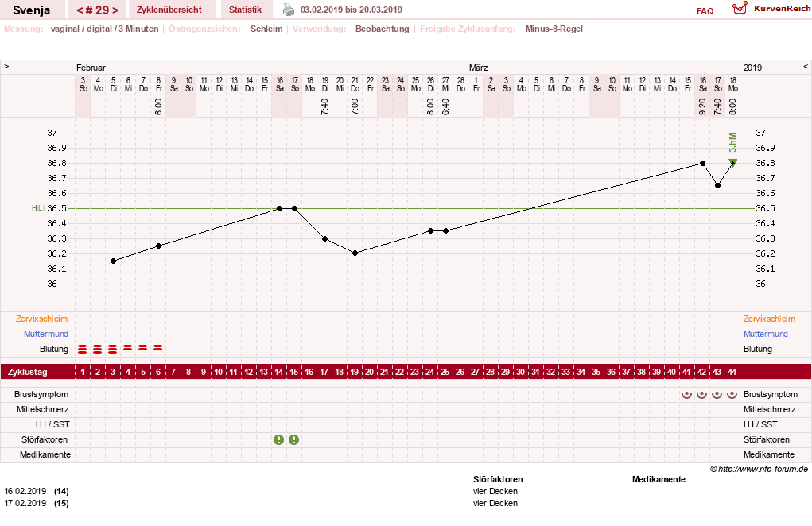The height and width of the screenshot is (526, 812).
Task: Click temperature point on cycle day 19
Action: (355, 253)
